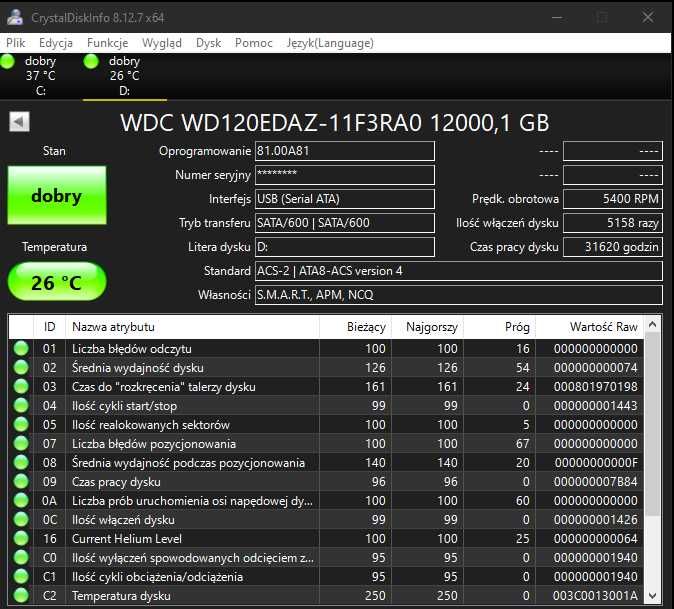Click status dot of Current Helium Level row
The image size is (674, 609).
[x=21, y=539]
